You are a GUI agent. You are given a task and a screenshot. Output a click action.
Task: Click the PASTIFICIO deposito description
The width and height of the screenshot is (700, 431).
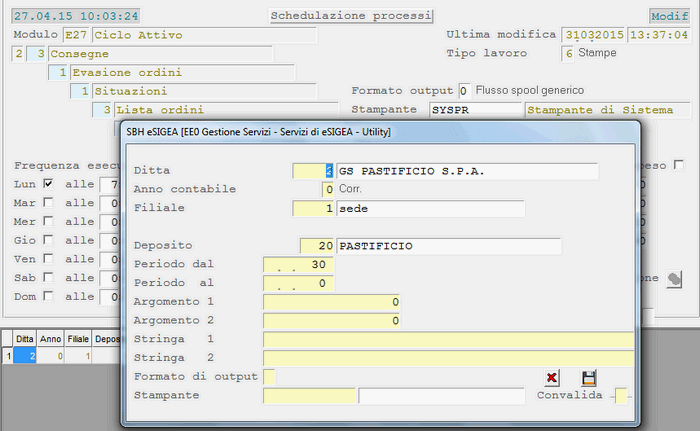click(x=449, y=246)
